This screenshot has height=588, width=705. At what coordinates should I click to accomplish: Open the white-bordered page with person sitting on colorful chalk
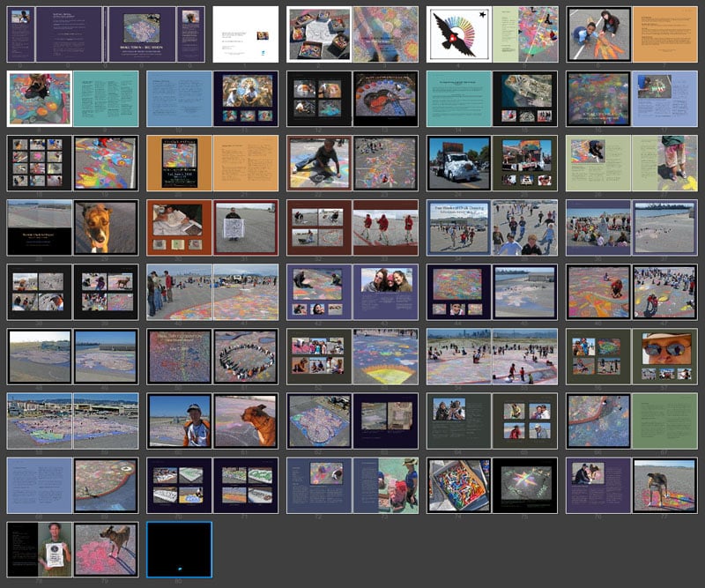[x=40, y=99]
